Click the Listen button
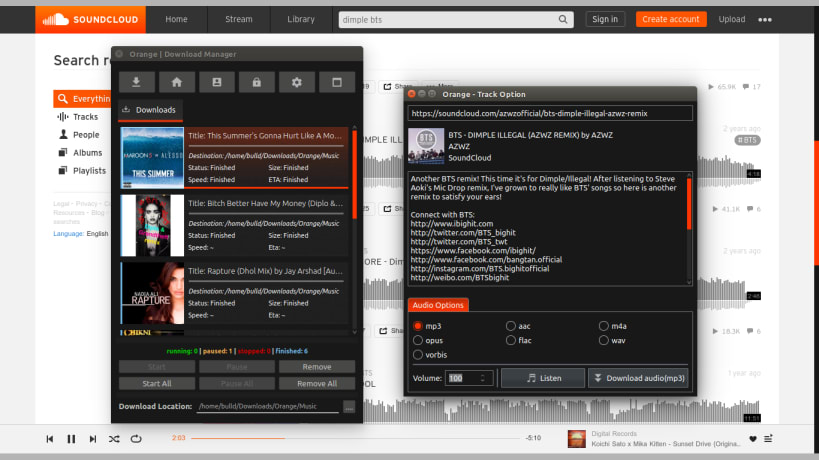Image resolution: width=819 pixels, height=460 pixels. tap(543, 378)
